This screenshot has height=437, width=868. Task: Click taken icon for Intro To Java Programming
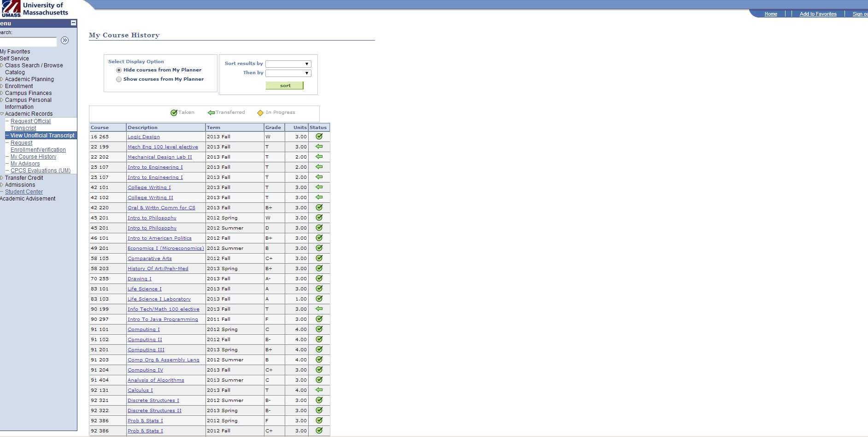(x=319, y=319)
